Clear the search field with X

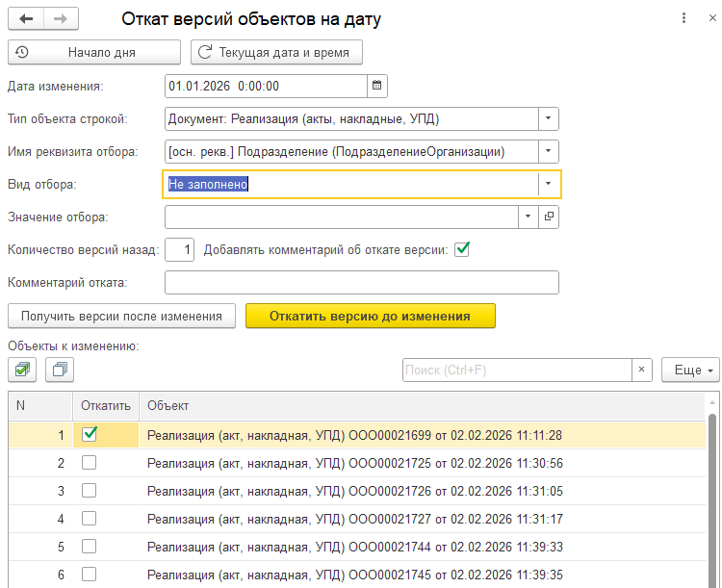click(x=642, y=370)
